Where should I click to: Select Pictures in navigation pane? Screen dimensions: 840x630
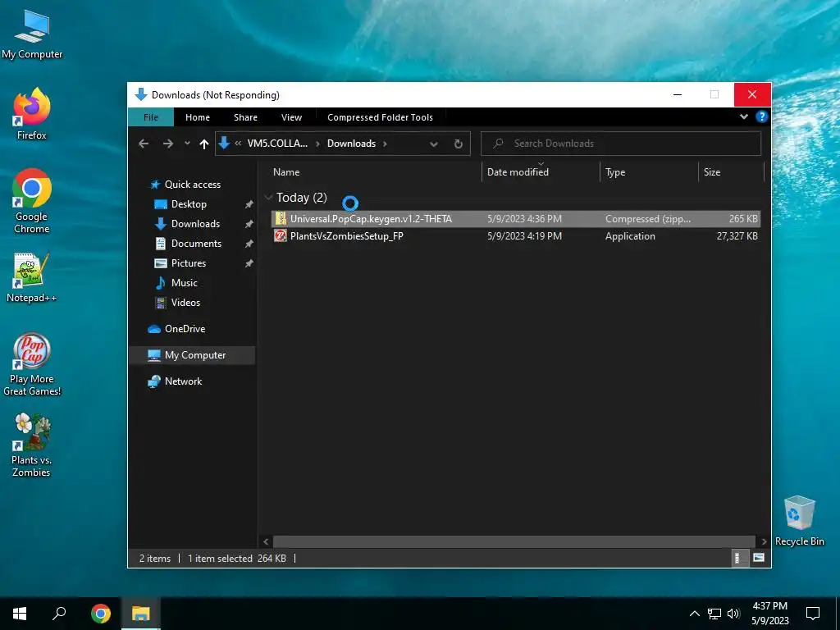tap(189, 263)
